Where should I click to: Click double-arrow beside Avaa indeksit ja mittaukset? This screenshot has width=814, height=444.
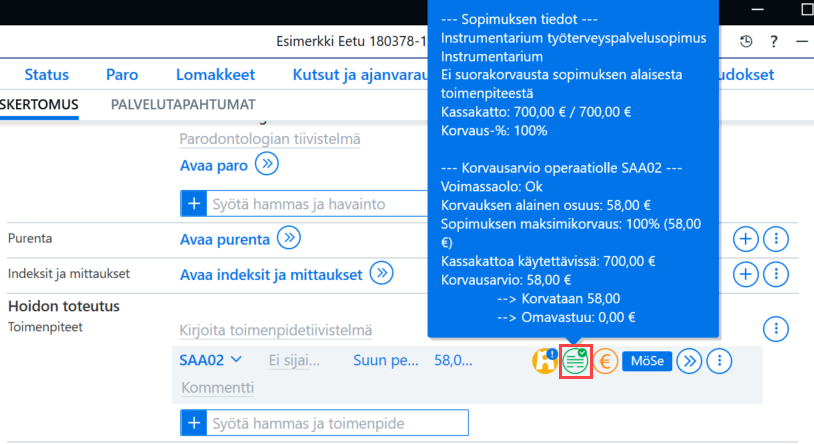[x=382, y=273]
